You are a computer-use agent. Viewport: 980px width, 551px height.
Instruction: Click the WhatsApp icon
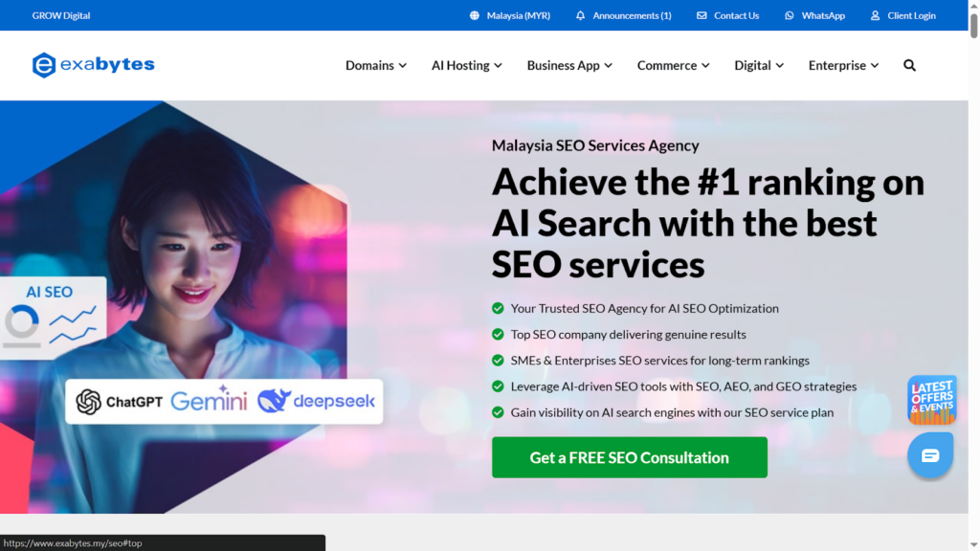790,15
